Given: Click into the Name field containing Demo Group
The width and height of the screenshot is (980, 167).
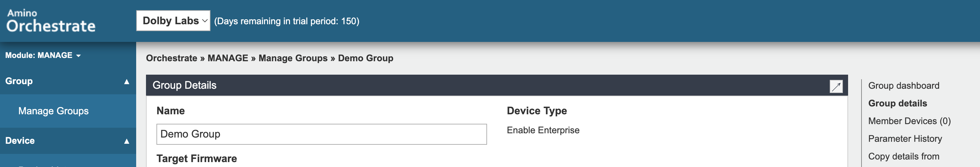Looking at the screenshot, I should (321, 134).
